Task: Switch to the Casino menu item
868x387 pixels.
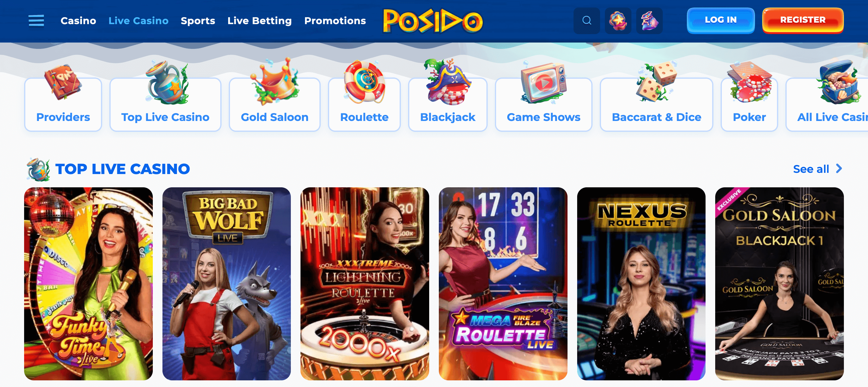Action: (78, 21)
